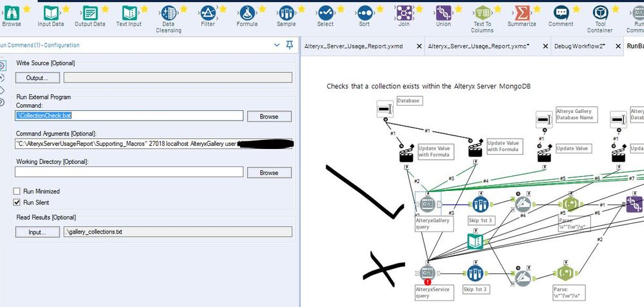The height and width of the screenshot is (307, 644).
Task: Click the Input... button under Read Results
Action: click(38, 232)
